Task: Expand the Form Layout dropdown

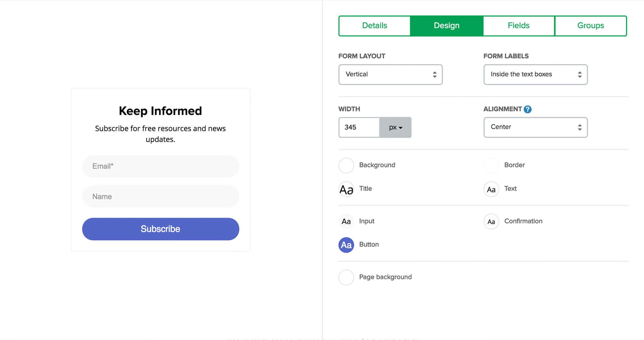Action: pyautogui.click(x=390, y=74)
